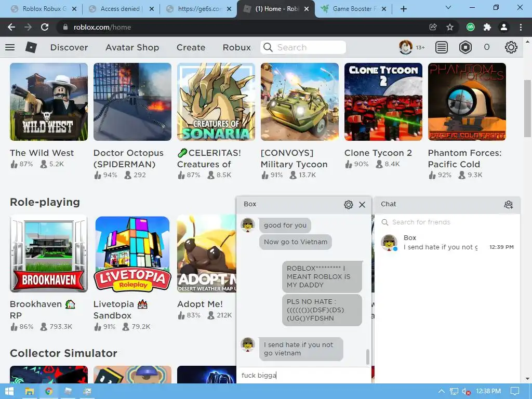Click the Windows Start button
Viewport: 532px width, 399px height.
[9, 391]
